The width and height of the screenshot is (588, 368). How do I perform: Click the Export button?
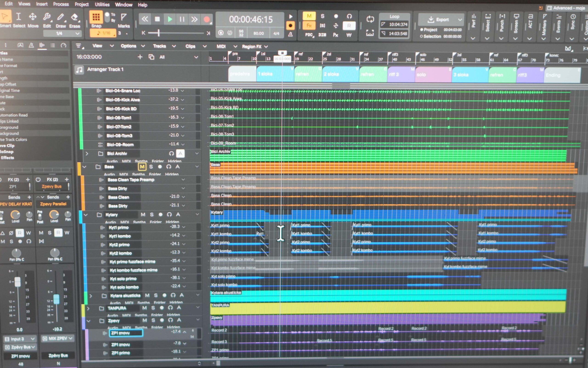coord(438,20)
